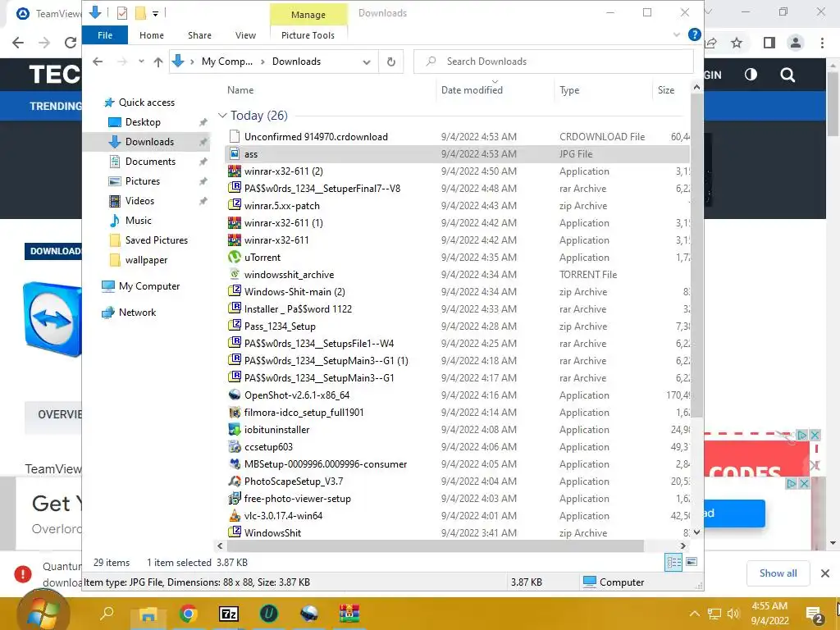Select WindowsShit zip file name
Viewport: 840px width, 630px height.
point(272,533)
